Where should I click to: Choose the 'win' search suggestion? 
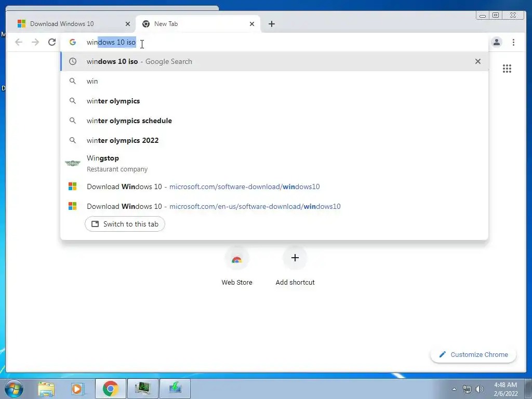pyautogui.click(x=274, y=81)
